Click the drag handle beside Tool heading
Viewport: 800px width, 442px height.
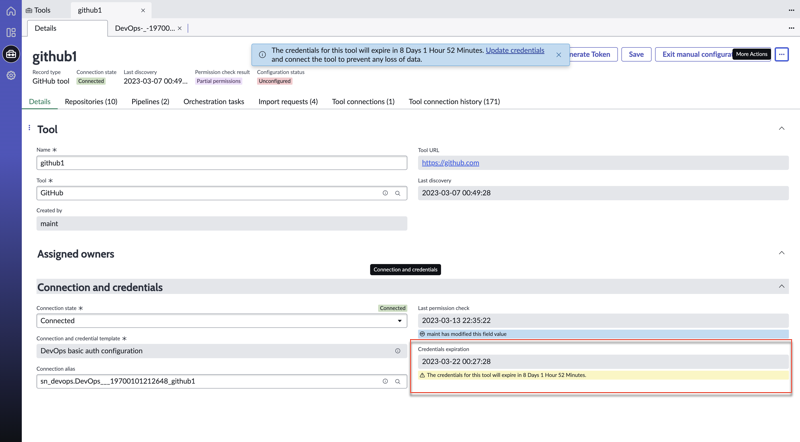(x=29, y=128)
